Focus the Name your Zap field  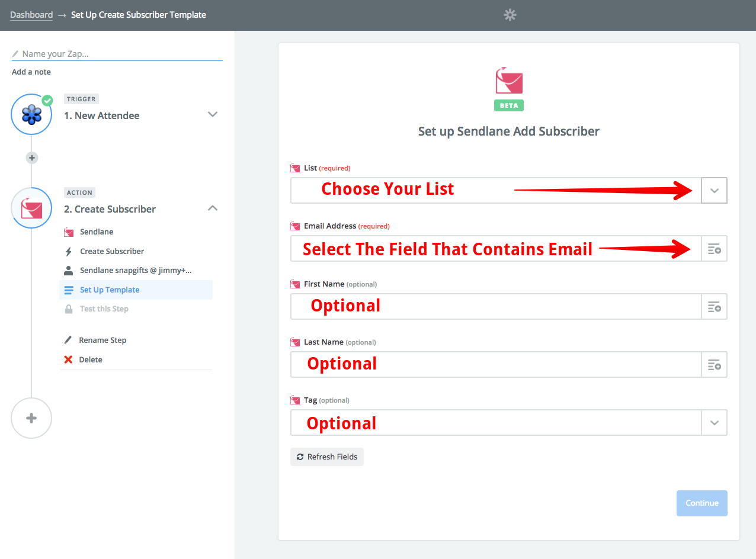point(117,54)
